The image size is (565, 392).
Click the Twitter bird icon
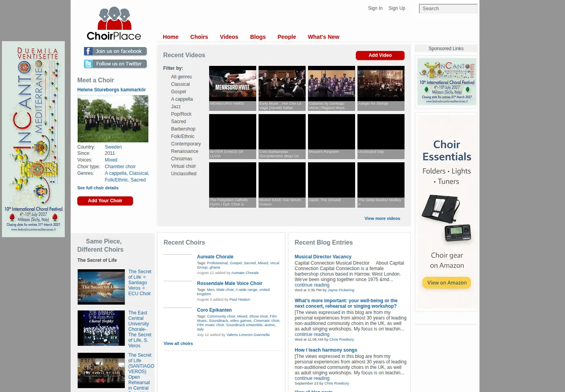tap(88, 64)
